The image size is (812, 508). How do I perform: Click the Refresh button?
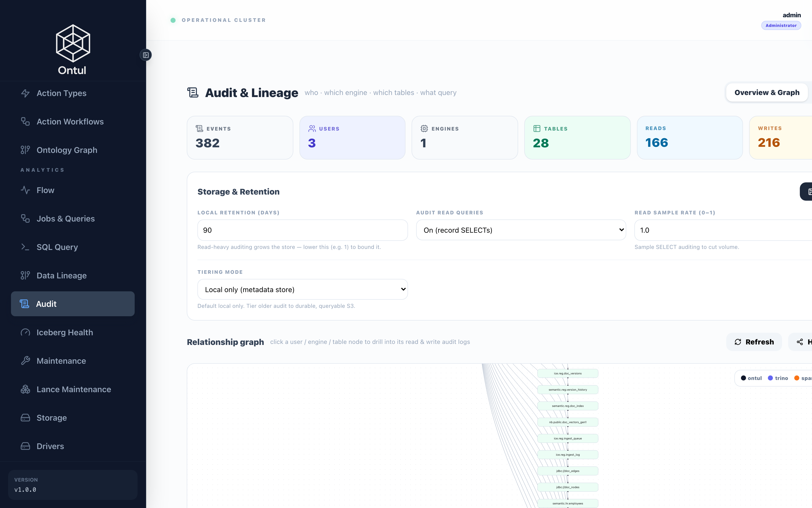[x=754, y=342]
